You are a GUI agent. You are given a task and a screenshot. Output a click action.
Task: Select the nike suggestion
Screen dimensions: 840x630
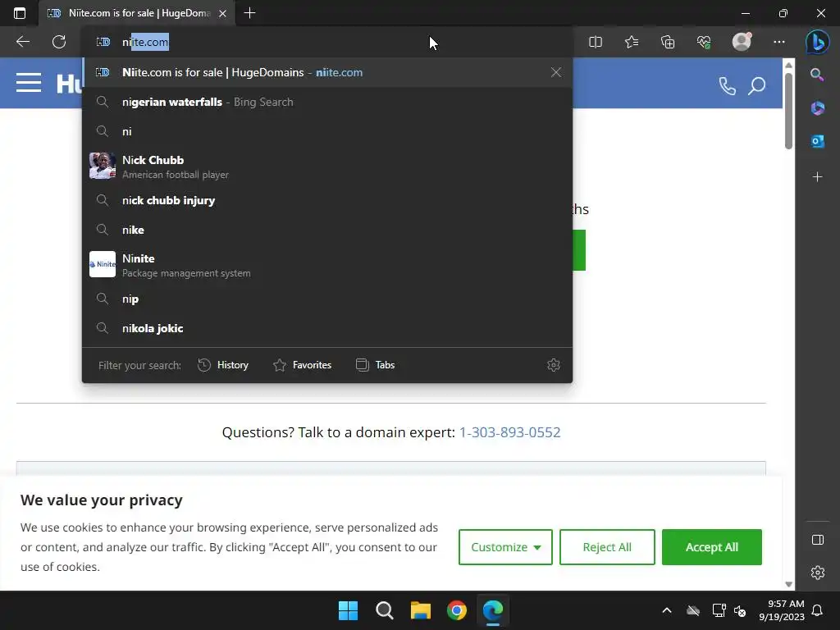[x=327, y=230]
